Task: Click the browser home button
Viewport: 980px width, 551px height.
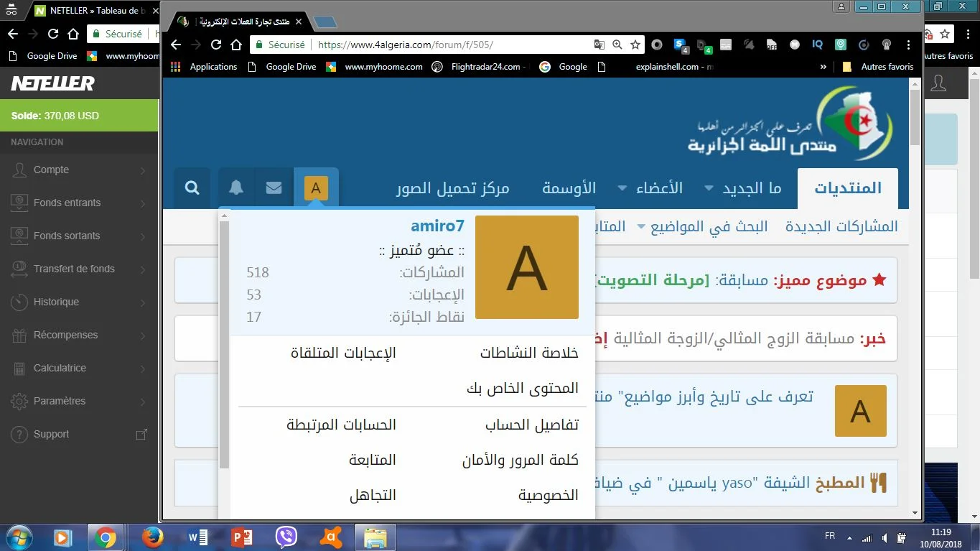Action: click(236, 45)
